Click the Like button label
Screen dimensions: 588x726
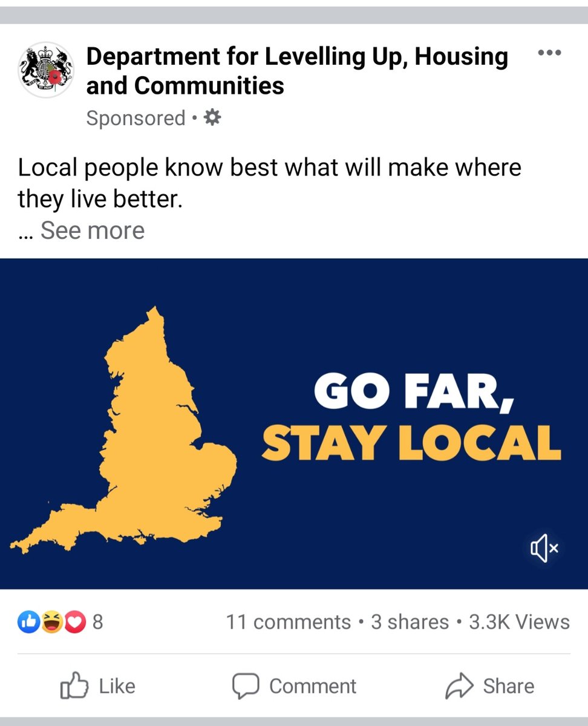tap(117, 686)
